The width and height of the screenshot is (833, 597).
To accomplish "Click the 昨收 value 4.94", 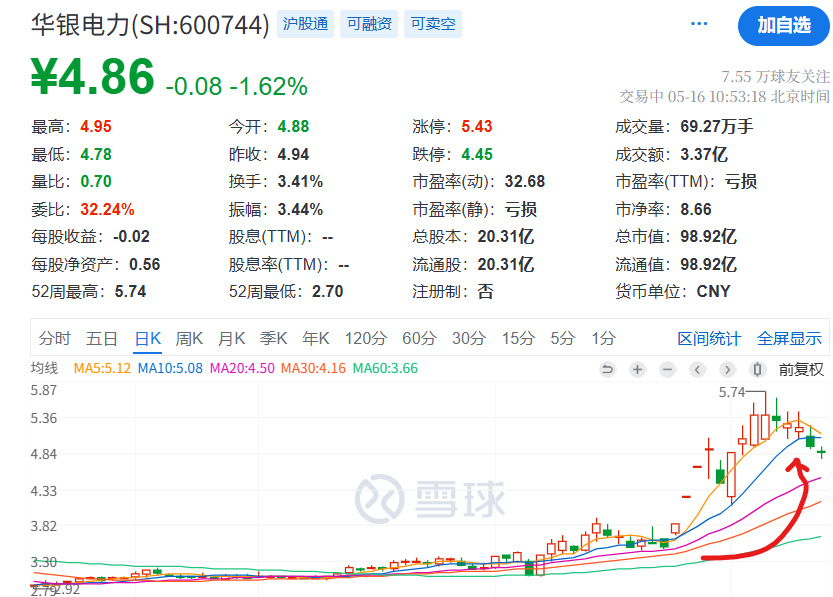I will (293, 155).
